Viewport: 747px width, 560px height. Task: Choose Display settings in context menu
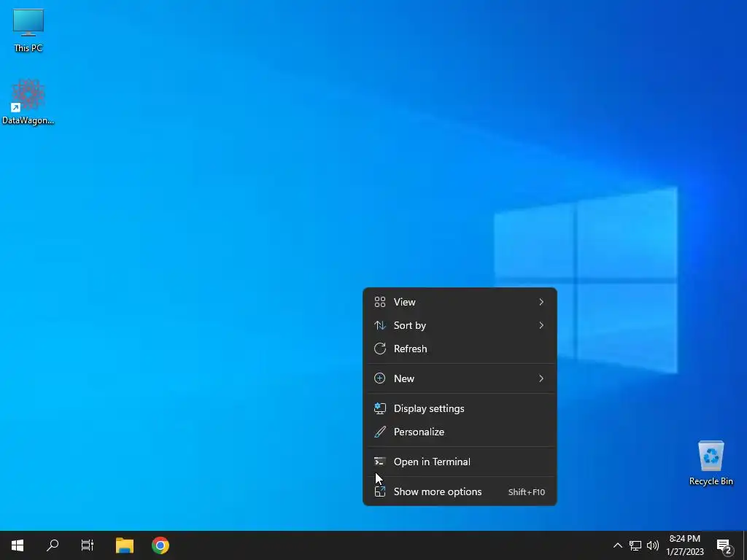(460, 408)
